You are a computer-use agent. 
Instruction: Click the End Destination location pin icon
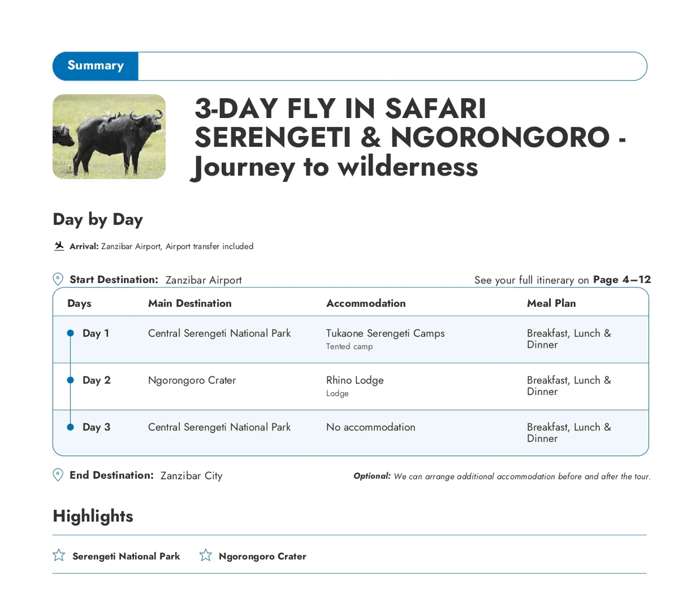tap(58, 475)
